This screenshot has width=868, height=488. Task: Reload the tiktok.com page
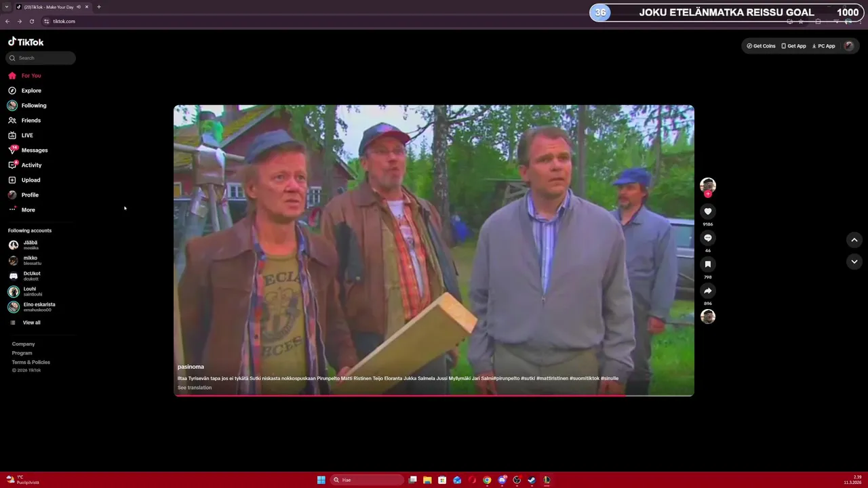point(31,21)
